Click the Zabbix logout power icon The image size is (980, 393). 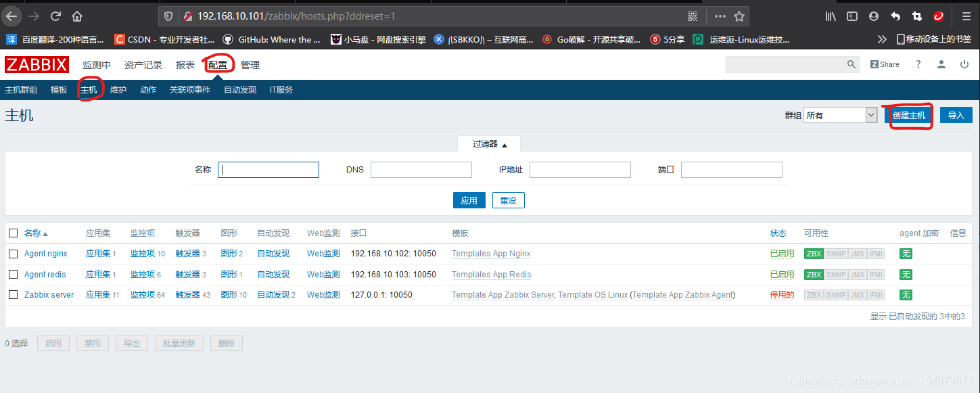pyautogui.click(x=964, y=64)
